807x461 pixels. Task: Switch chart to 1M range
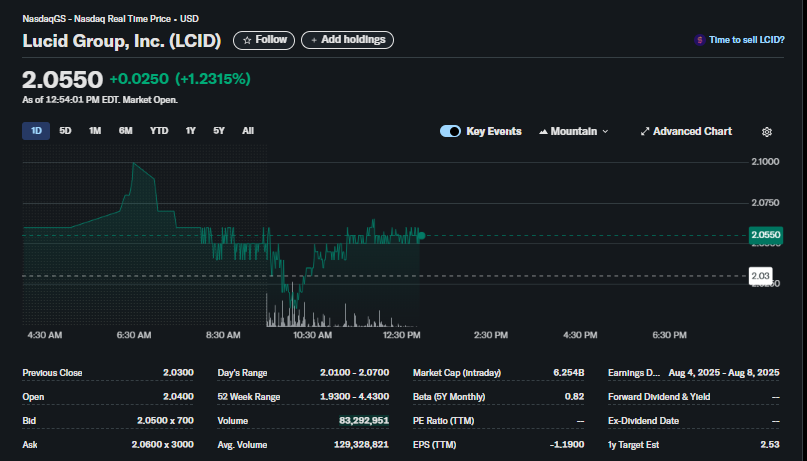click(95, 131)
